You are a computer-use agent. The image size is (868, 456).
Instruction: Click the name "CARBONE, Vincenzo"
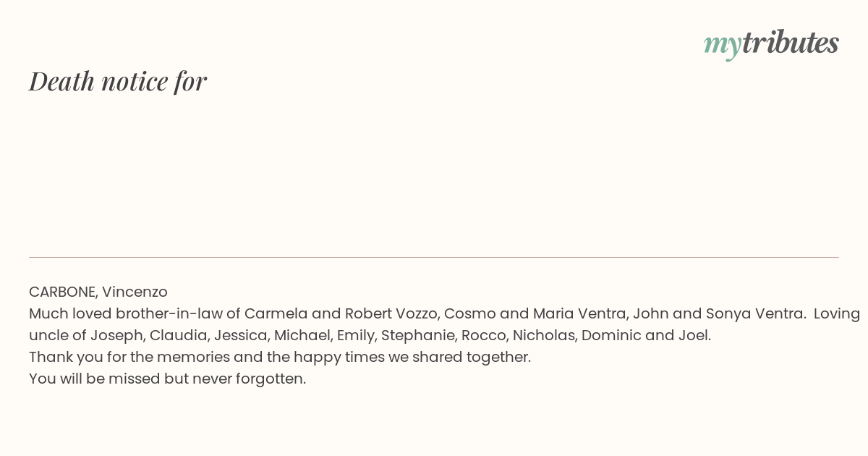coord(98,292)
